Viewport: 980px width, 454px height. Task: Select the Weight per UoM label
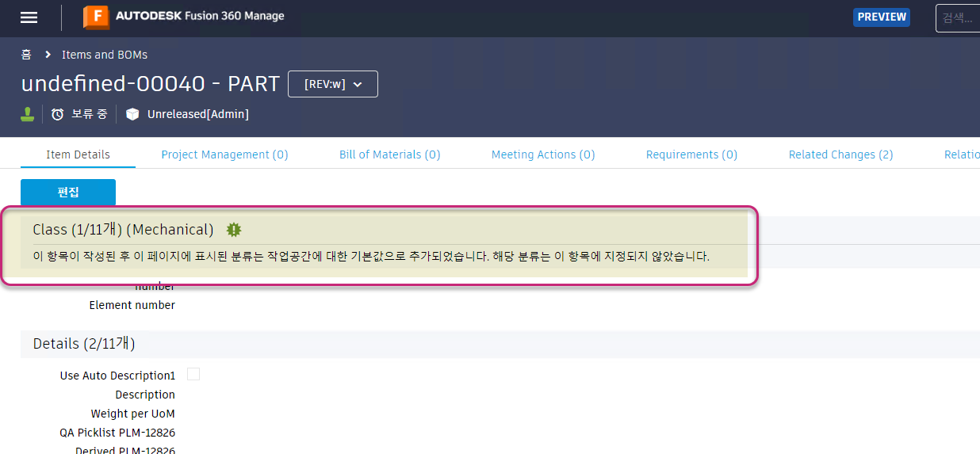coord(132,414)
